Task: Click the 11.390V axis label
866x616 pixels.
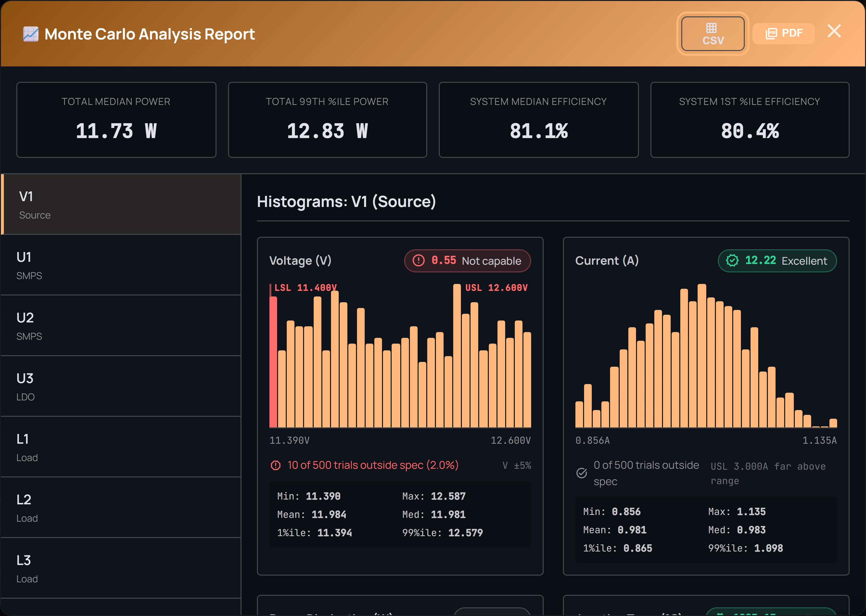Action: [x=289, y=440]
